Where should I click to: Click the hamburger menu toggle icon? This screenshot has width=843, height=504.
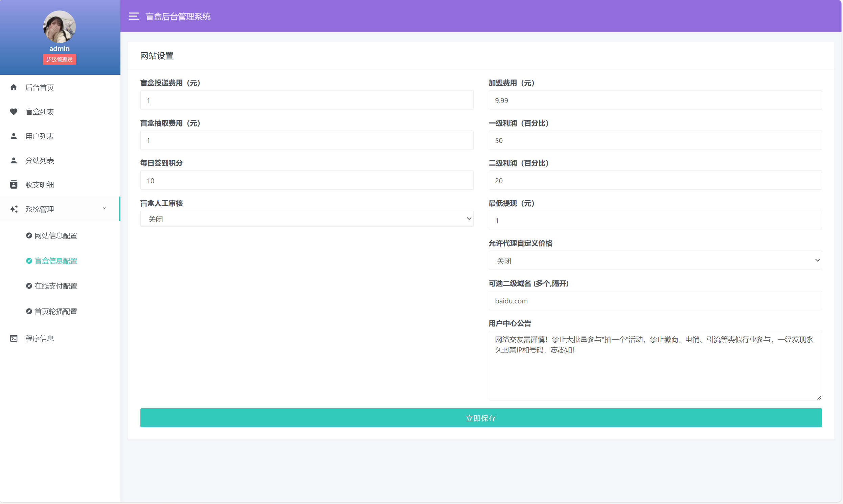pyautogui.click(x=134, y=16)
